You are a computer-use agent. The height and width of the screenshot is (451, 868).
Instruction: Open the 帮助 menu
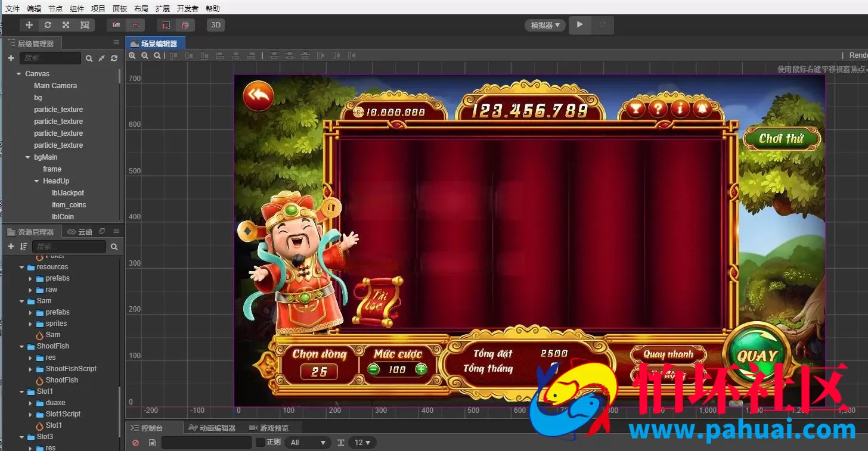pos(212,8)
